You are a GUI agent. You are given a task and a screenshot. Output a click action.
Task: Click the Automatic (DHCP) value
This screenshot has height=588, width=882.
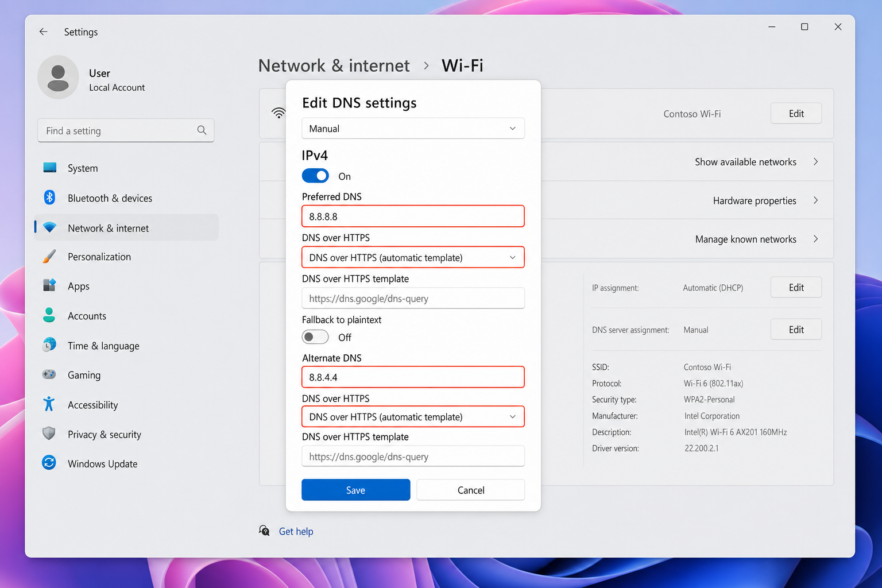pyautogui.click(x=713, y=288)
